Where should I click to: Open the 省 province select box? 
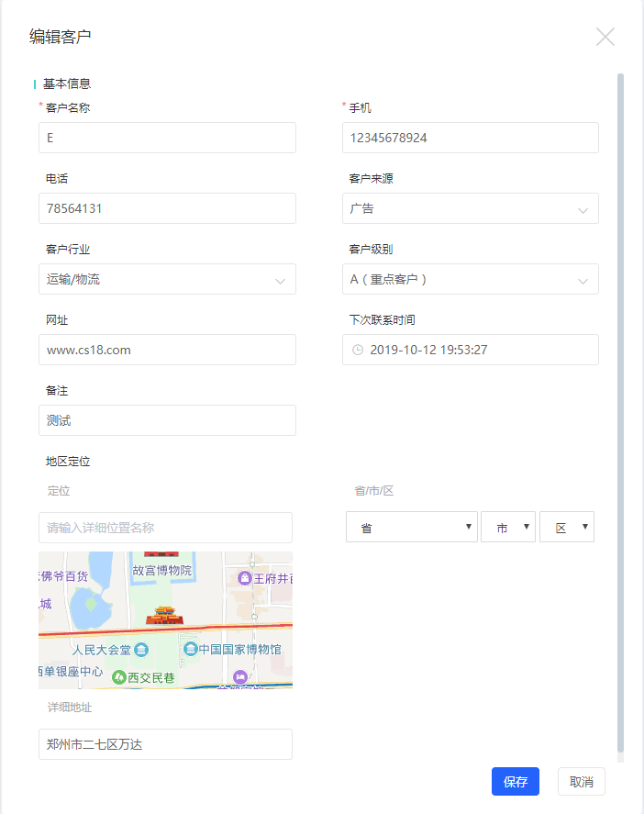(411, 527)
